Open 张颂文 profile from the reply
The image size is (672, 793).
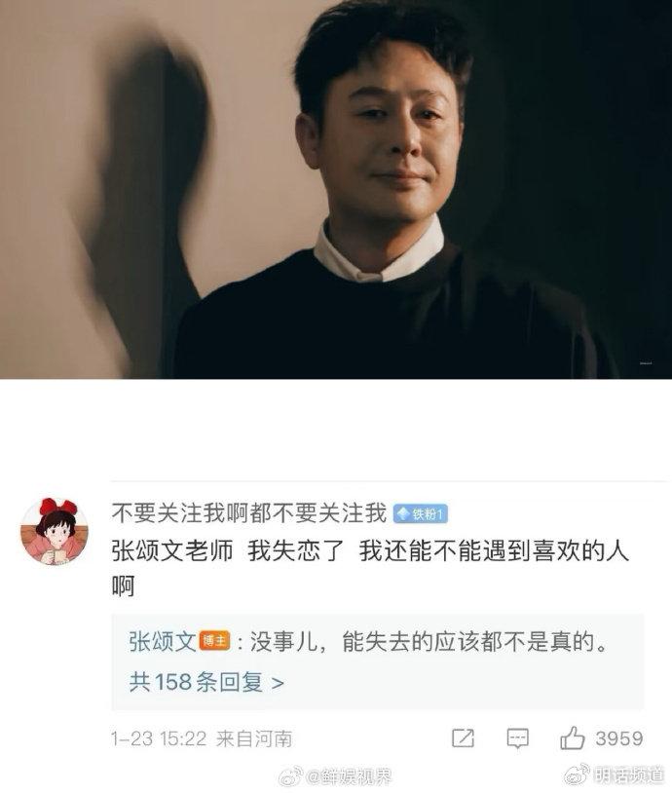coord(163,642)
